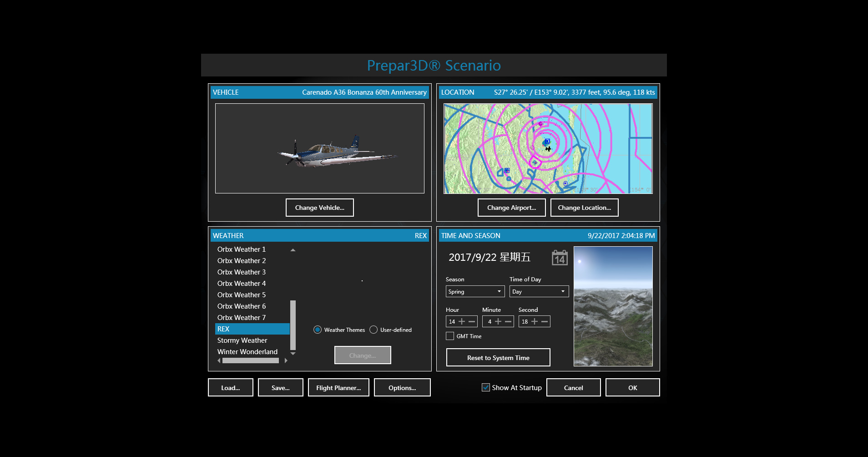868x457 pixels.
Task: Increase the Hour value with plus
Action: point(462,321)
